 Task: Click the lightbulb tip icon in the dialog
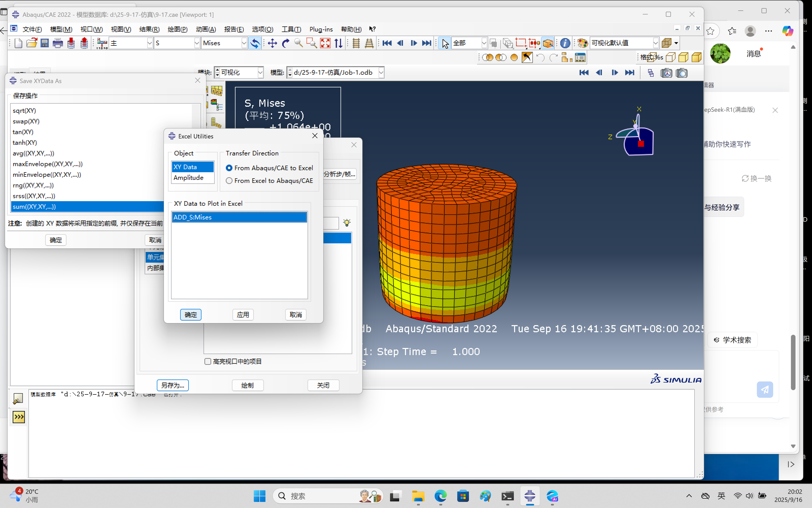pos(347,223)
